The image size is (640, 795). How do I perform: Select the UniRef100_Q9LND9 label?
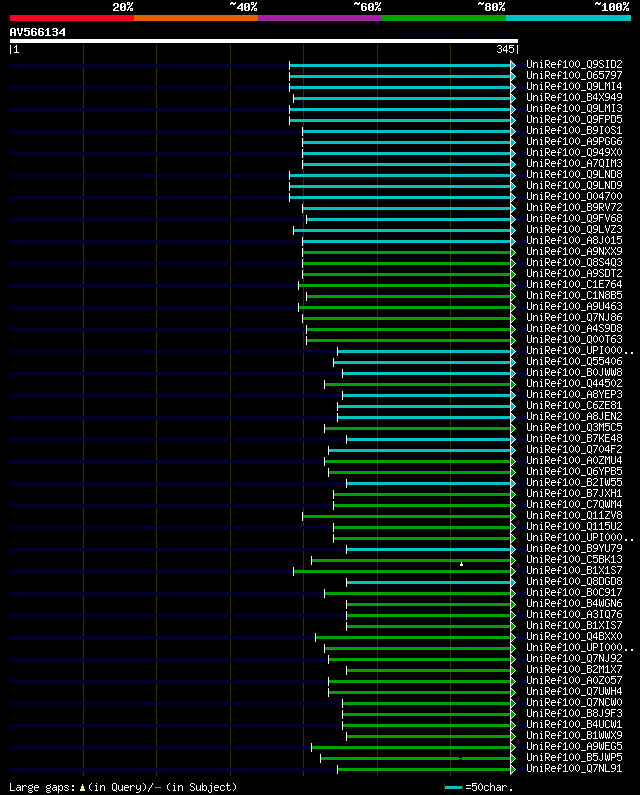coord(574,186)
